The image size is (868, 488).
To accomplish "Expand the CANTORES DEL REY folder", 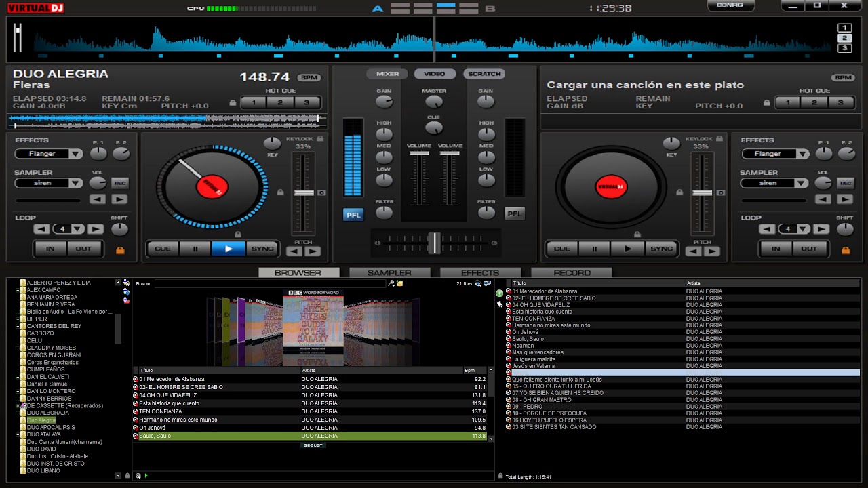I will 18,326.
